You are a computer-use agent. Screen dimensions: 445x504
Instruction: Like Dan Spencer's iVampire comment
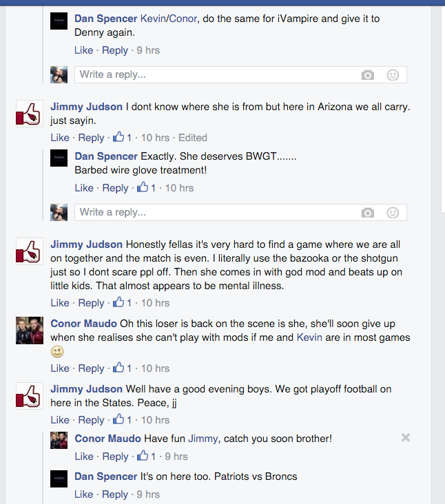pos(83,50)
